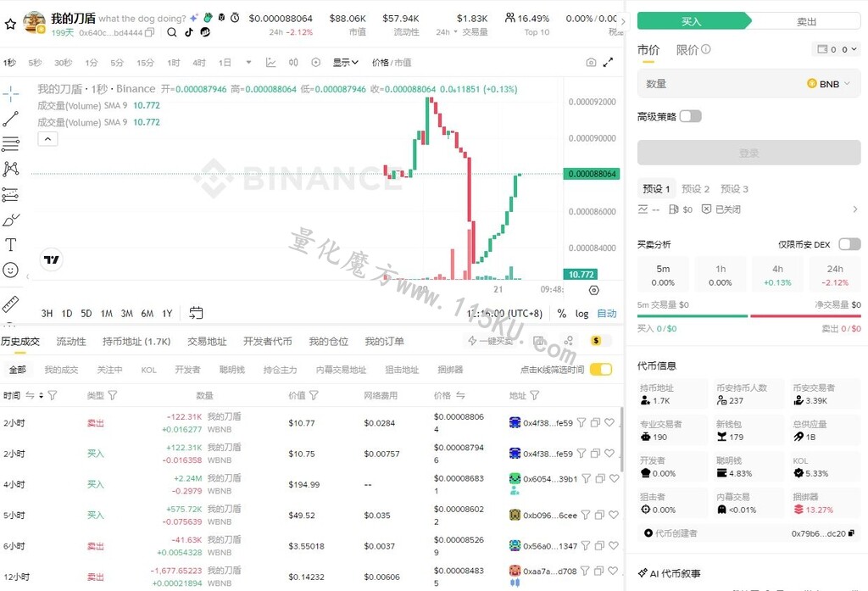Select the 4h trade analysis card
868x591 pixels.
[778, 276]
